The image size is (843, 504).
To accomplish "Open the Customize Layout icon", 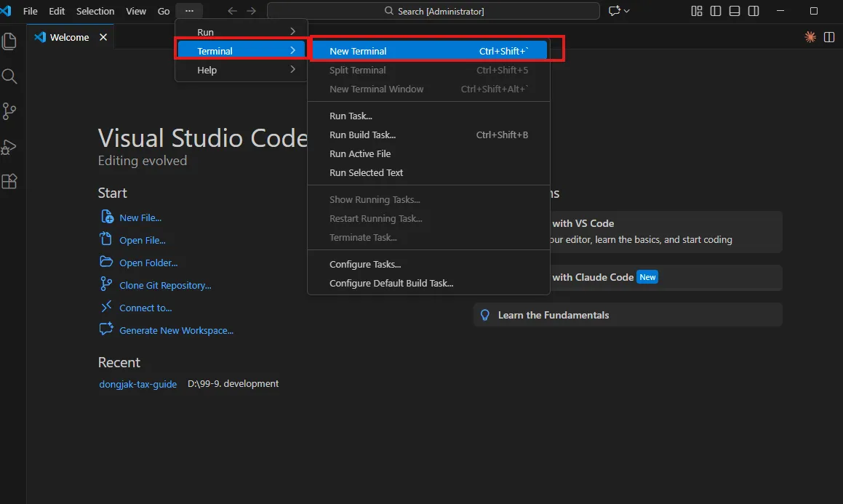I will [697, 11].
